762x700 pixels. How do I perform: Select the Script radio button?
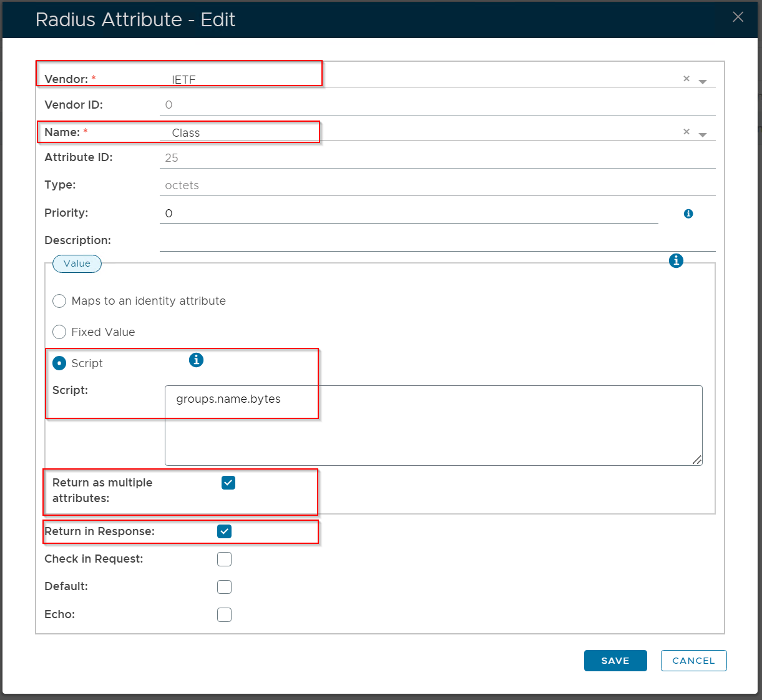[60, 363]
